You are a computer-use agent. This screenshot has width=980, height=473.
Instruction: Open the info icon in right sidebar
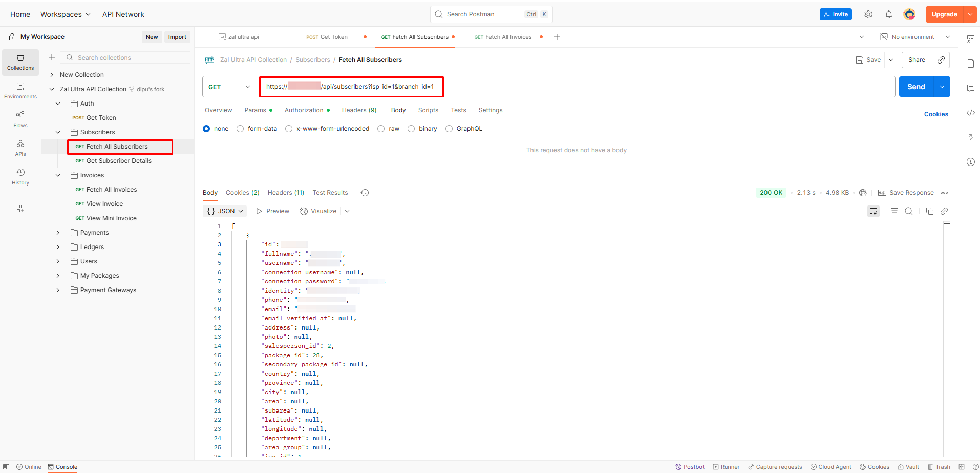(970, 162)
